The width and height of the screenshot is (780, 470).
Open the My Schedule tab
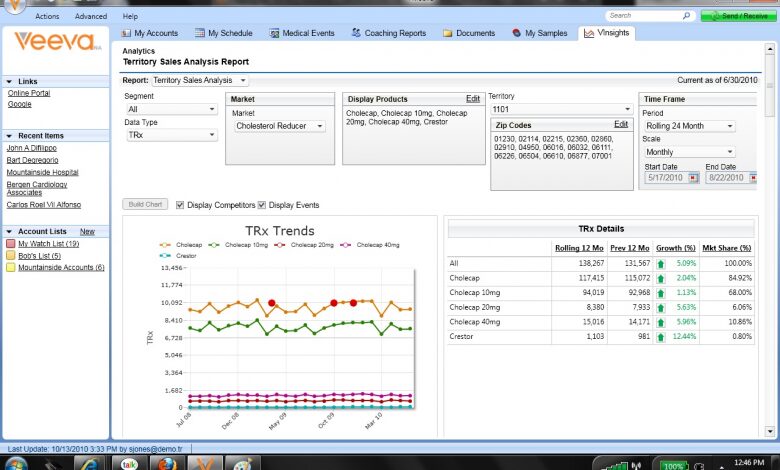pyautogui.click(x=224, y=33)
